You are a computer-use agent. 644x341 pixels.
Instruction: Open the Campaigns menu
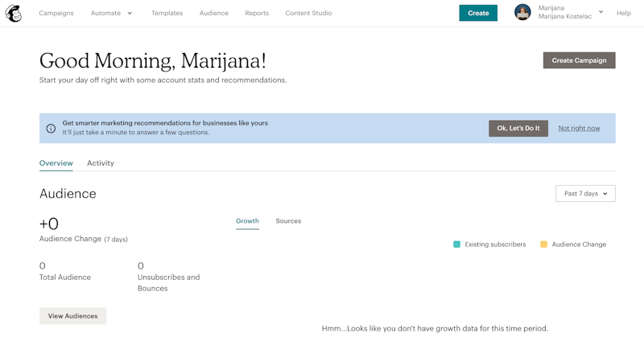click(56, 13)
